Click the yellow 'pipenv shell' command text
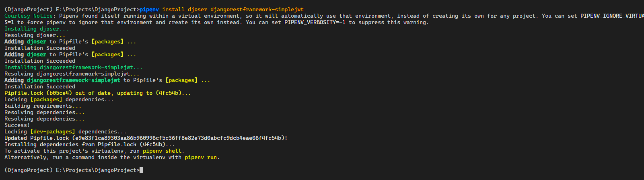Viewport: 644px width, 180px height. pos(162,151)
